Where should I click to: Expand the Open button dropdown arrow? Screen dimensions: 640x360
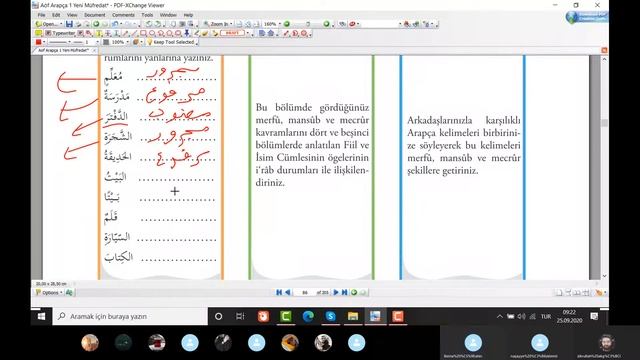[61, 24]
